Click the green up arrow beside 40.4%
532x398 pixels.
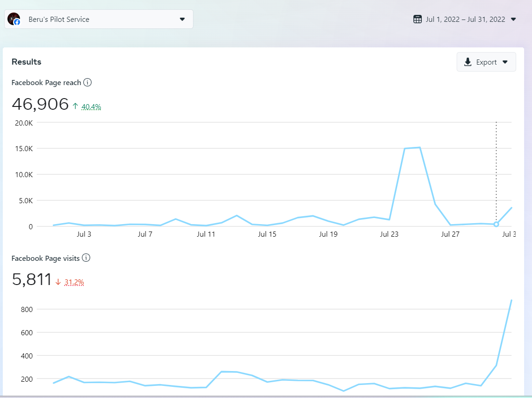(75, 106)
